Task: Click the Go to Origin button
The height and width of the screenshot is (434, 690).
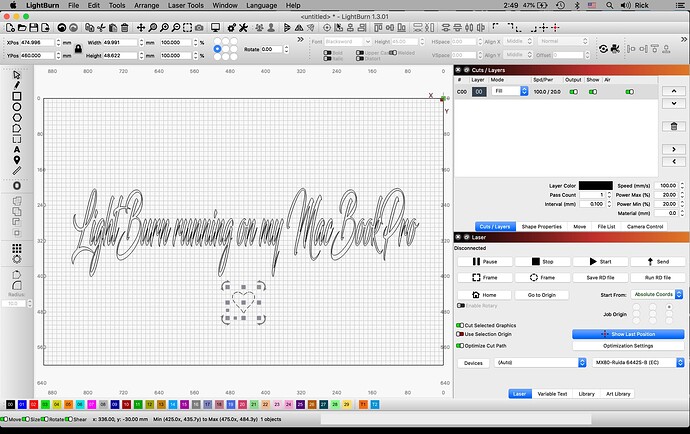Action: point(542,295)
